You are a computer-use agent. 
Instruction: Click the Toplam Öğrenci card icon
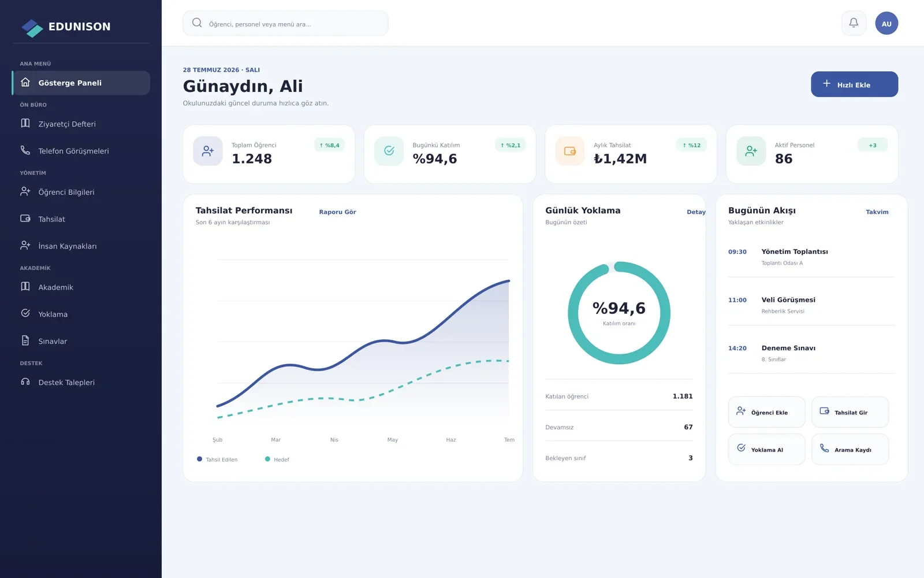coord(208,151)
